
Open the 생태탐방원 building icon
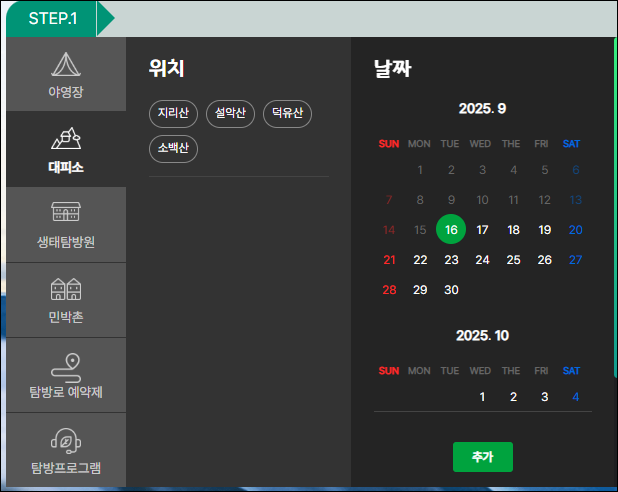tap(66, 211)
